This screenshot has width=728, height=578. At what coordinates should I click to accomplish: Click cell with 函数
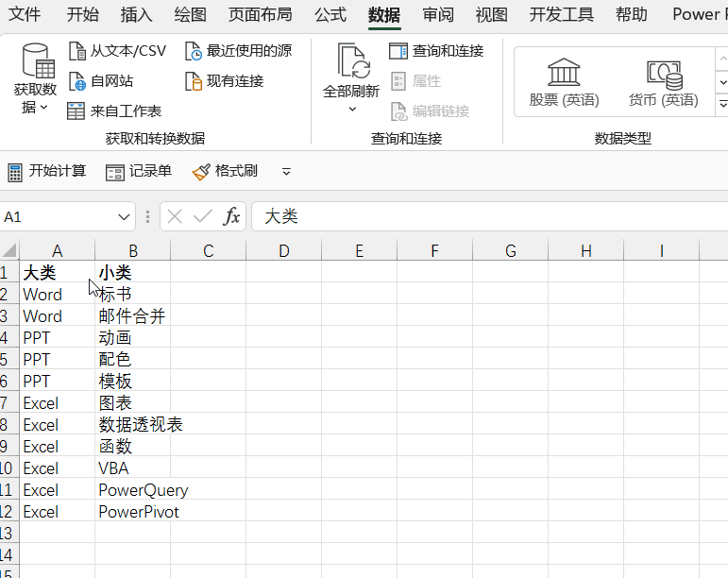pyautogui.click(x=133, y=446)
